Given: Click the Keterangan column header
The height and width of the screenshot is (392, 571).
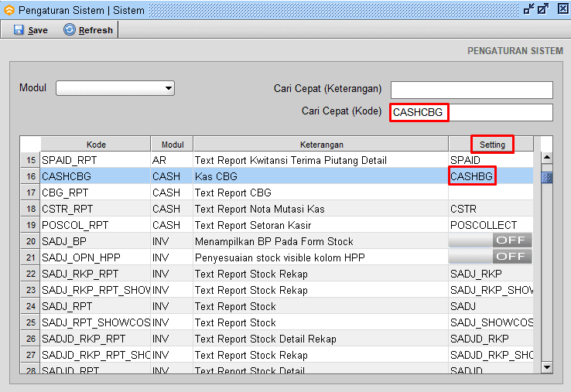Looking at the screenshot, I should (x=320, y=145).
